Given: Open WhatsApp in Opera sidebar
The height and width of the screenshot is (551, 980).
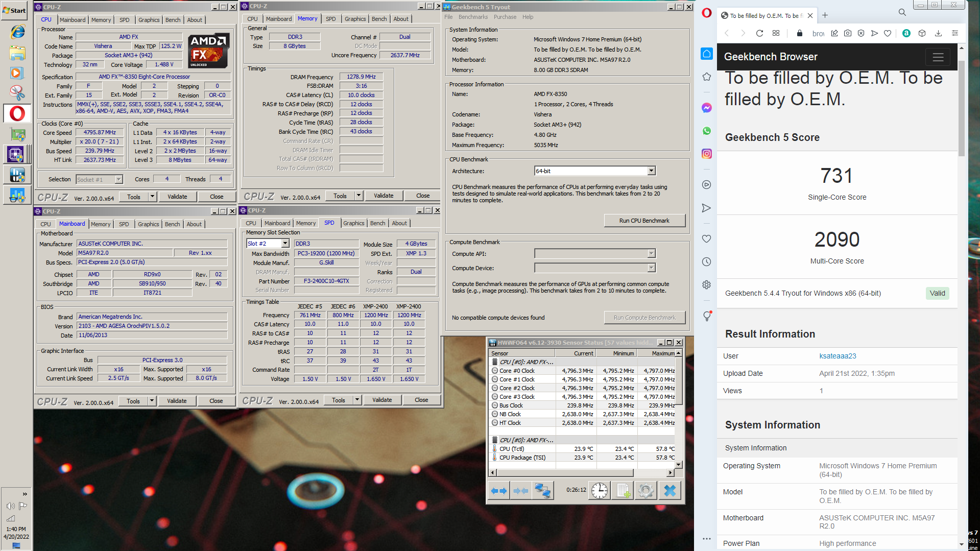Looking at the screenshot, I should 707,131.
